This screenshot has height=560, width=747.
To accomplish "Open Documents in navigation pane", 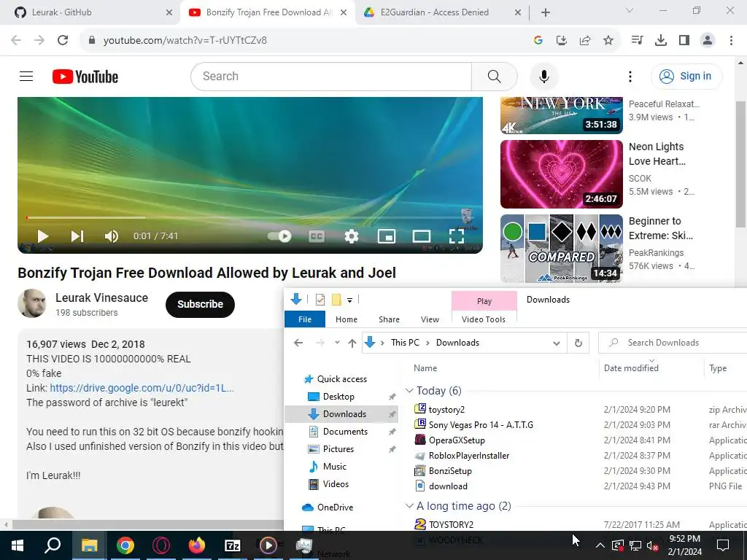I will pyautogui.click(x=345, y=432).
